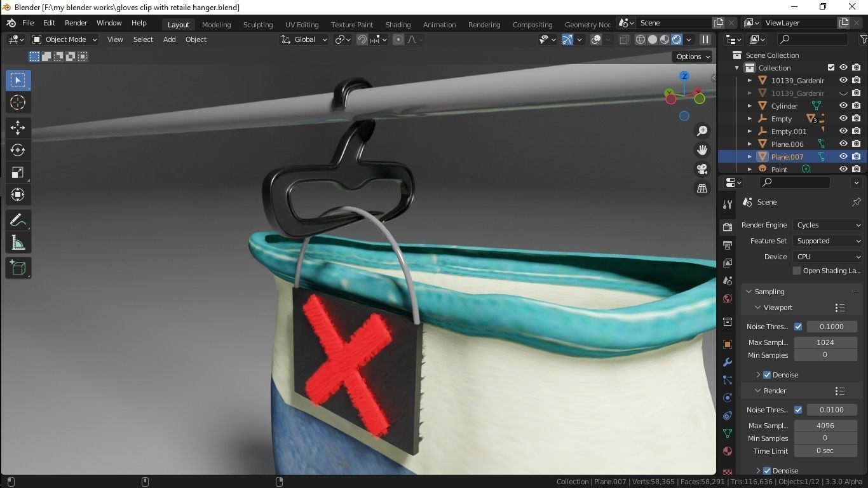Switch to Shading workspace tab
Viewport: 868px width, 488px height.
coord(398,24)
